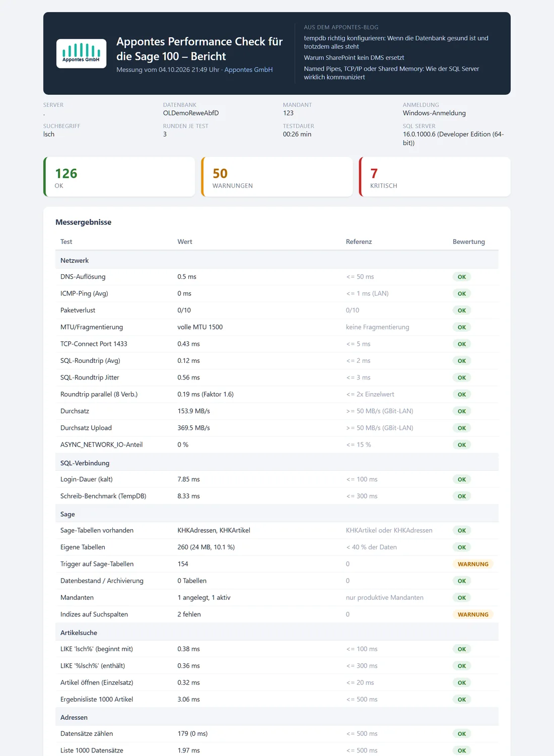The width and height of the screenshot is (554, 756).
Task: Select the 7 Kritisch summary card
Action: pos(435,177)
